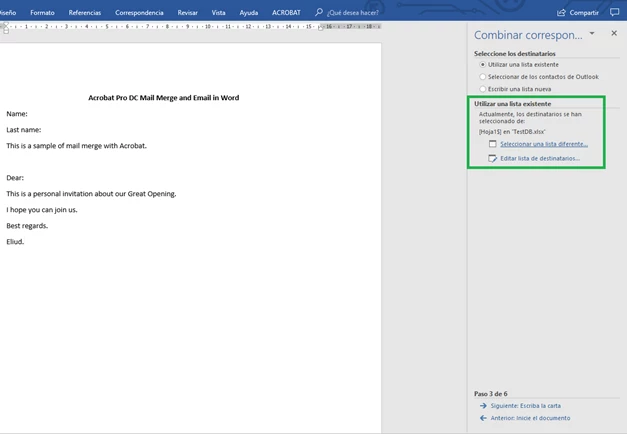Click the document title Acrobat Pro DC Mail Merge
Image resolution: width=627 pixels, height=434 pixels.
[164, 98]
